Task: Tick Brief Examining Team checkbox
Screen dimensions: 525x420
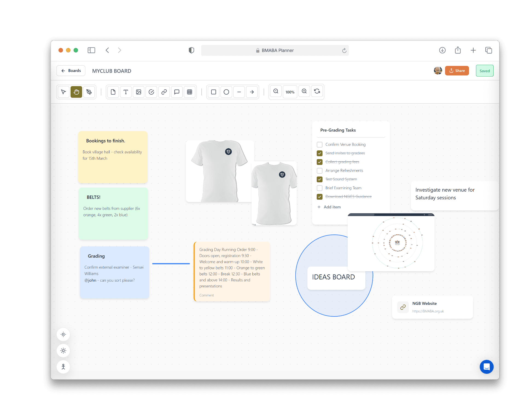Action: click(319, 188)
